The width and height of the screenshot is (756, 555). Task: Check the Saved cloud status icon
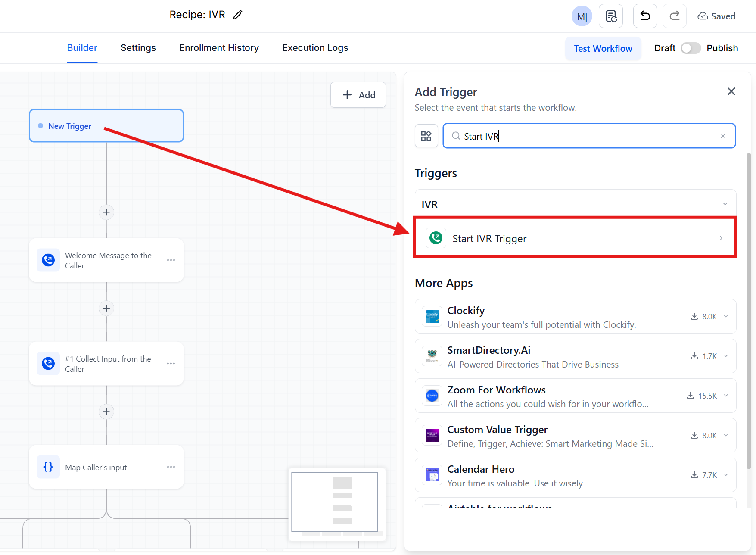[703, 16]
